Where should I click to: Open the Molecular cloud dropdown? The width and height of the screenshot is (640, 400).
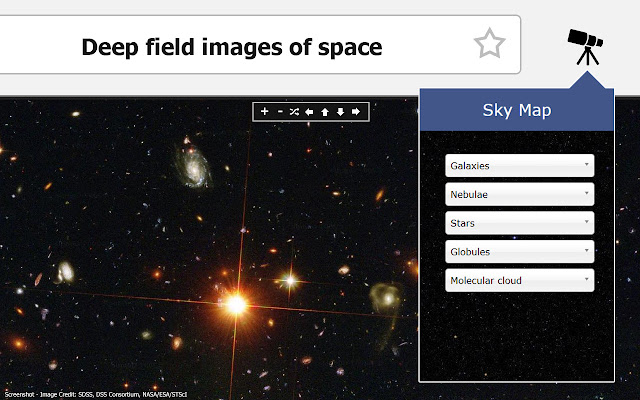(520, 280)
